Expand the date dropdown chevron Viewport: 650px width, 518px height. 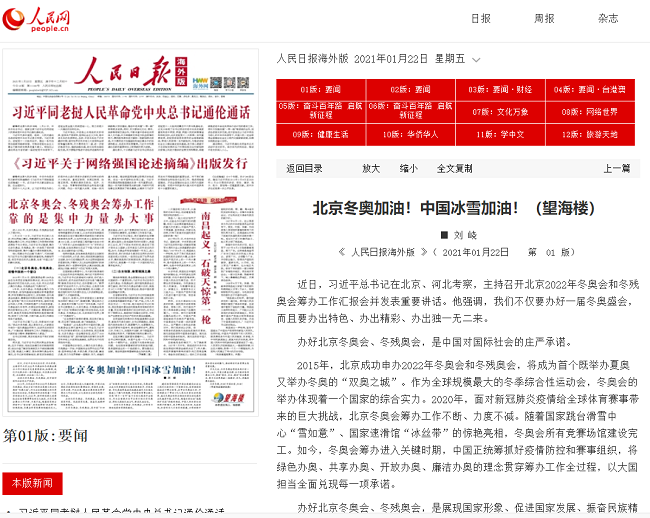pos(476,60)
